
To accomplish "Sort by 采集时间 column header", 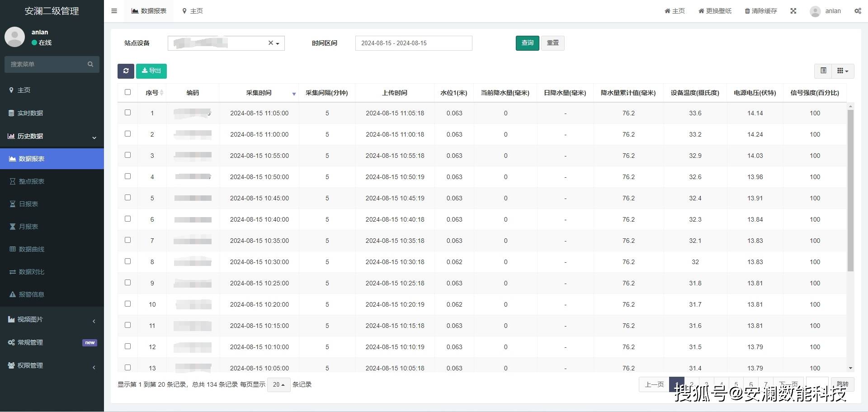I will pos(259,93).
